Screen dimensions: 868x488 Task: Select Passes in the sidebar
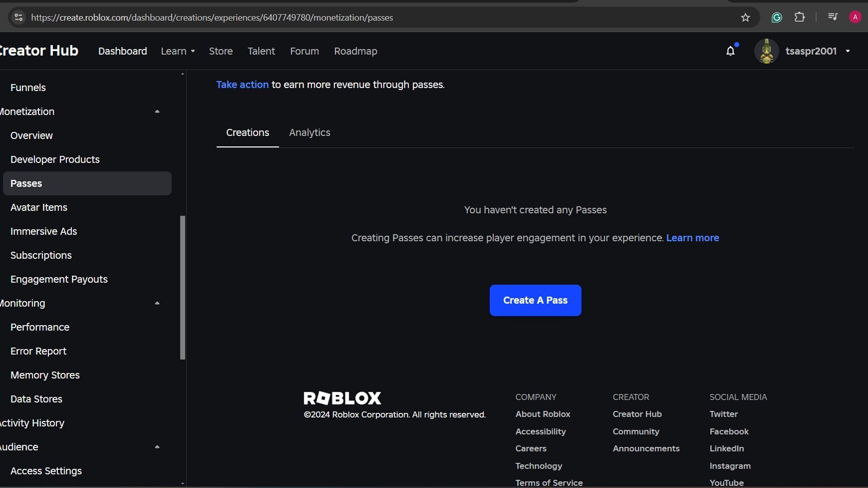click(87, 183)
